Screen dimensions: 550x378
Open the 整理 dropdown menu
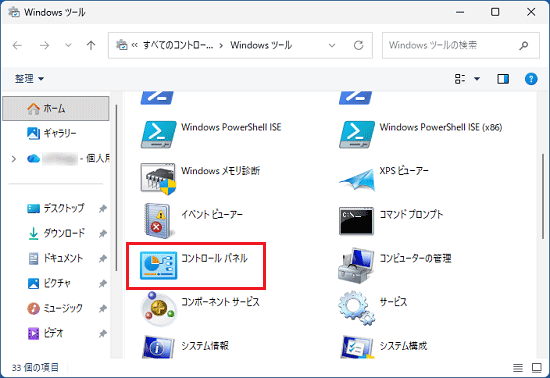coord(29,79)
